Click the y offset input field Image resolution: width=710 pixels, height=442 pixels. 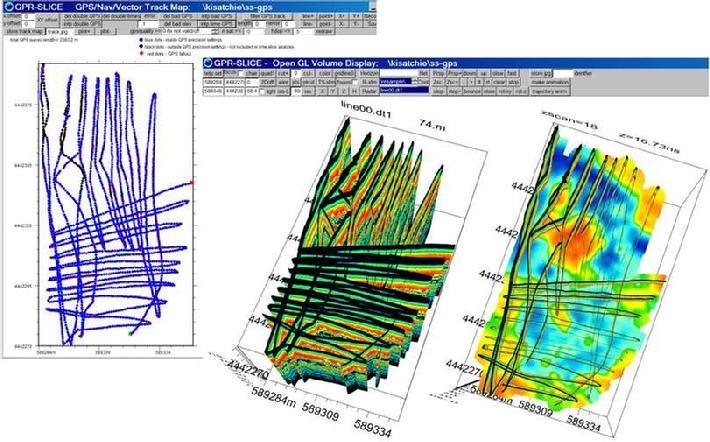(28, 24)
